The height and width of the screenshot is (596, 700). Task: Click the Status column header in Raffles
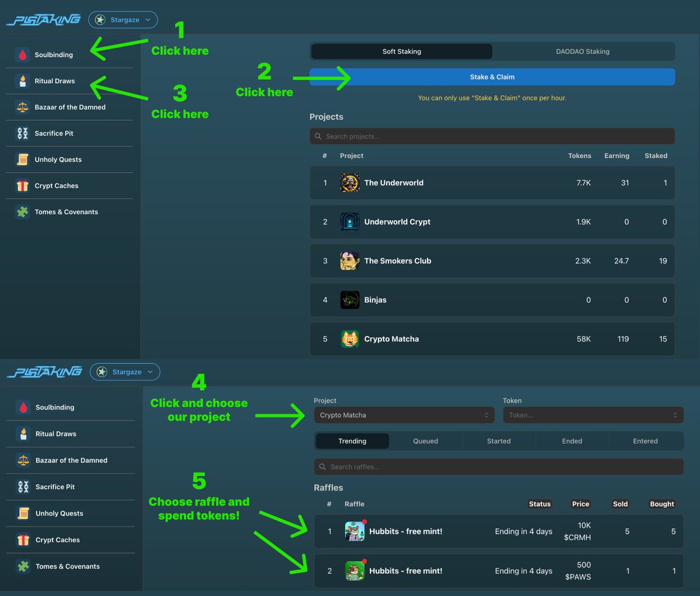point(540,504)
